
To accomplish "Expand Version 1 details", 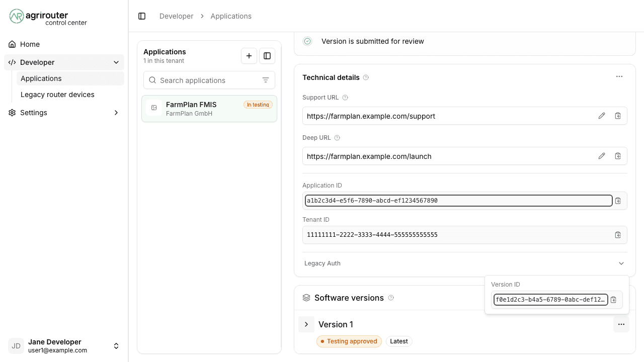I will [x=306, y=324].
